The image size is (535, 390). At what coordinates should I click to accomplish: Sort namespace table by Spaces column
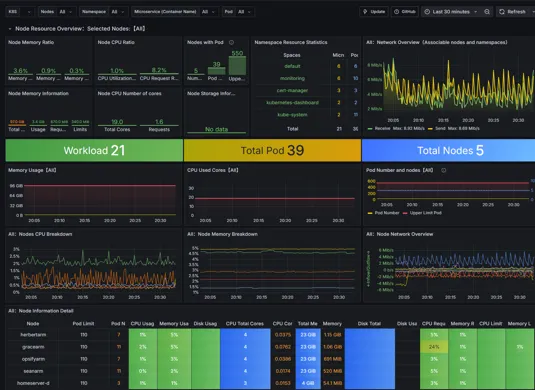click(x=292, y=55)
